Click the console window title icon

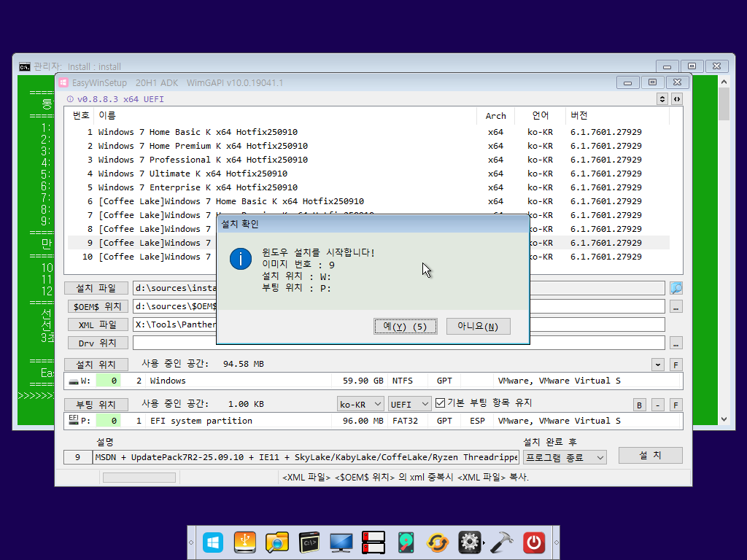click(x=25, y=66)
